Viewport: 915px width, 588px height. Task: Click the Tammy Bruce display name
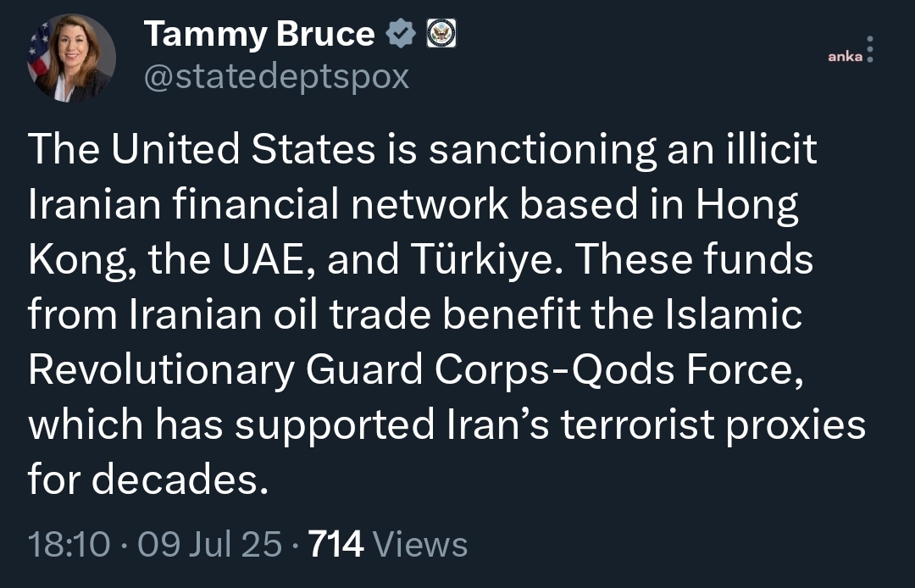[x=259, y=34]
